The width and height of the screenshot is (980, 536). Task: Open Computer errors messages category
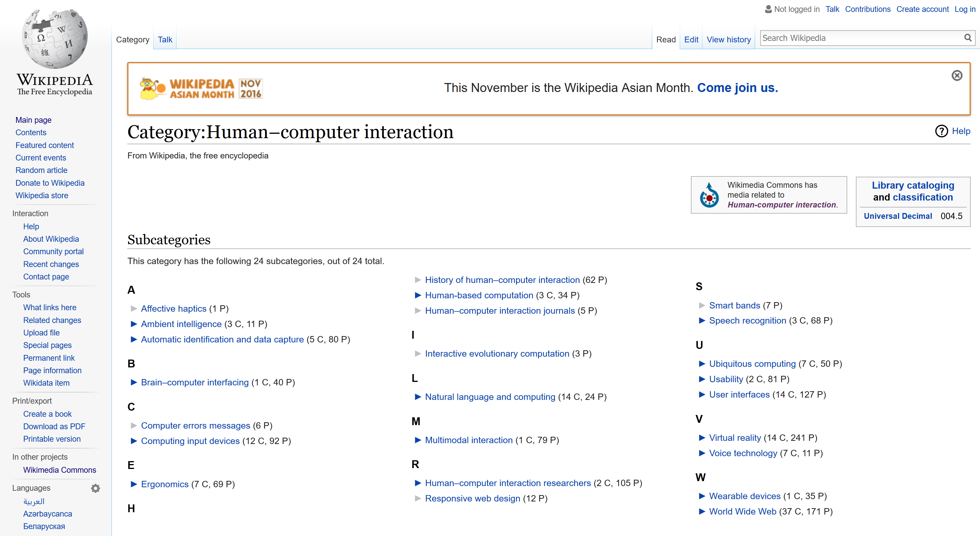point(195,426)
